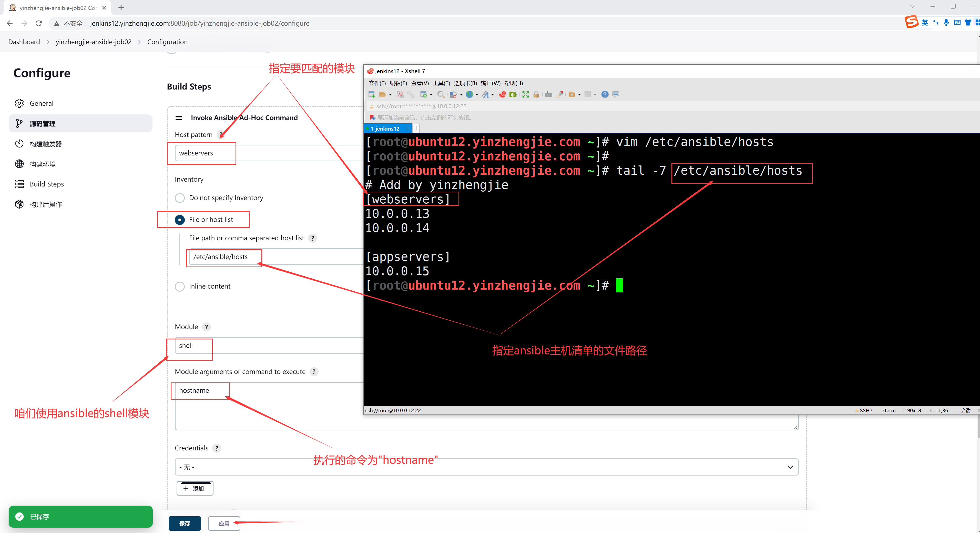Click the blue 保存 save button

pos(185,524)
